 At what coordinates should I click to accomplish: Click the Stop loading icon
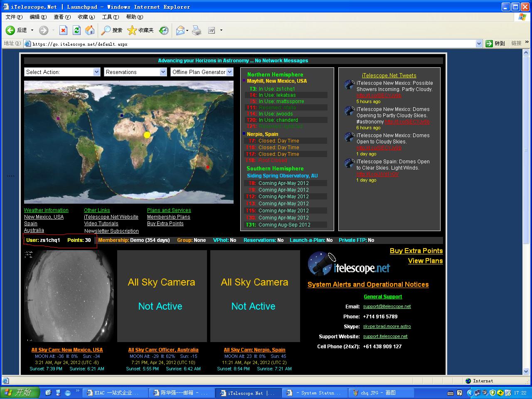[63, 30]
